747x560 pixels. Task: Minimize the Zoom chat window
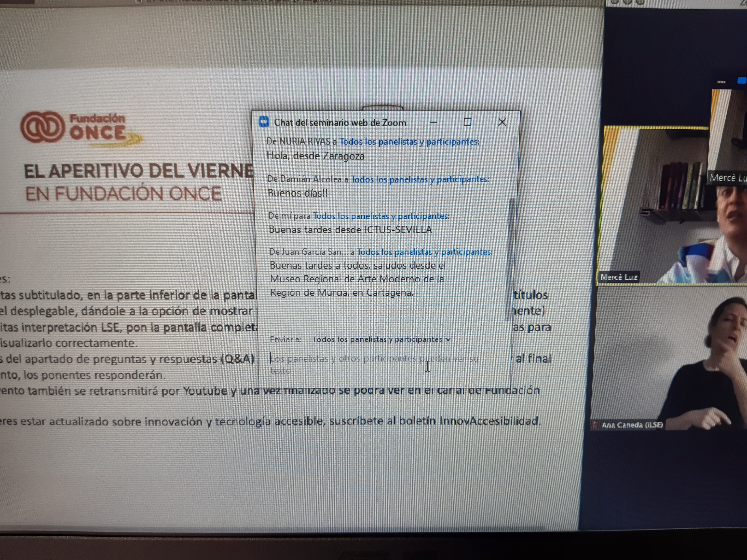(433, 122)
